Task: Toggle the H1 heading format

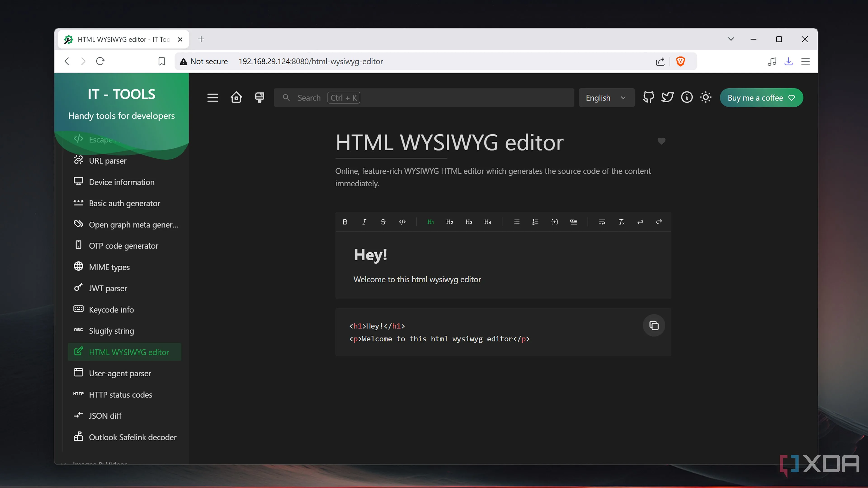Action: (430, 222)
